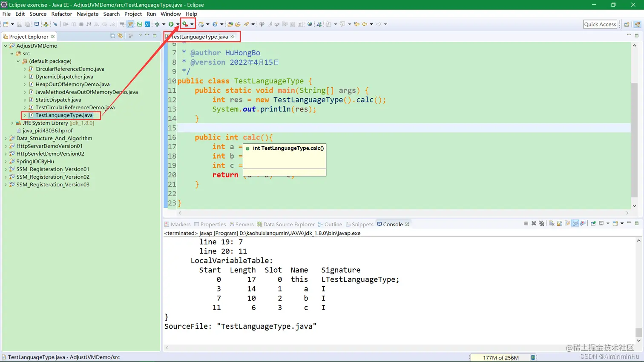The image size is (644, 362).
Task: Open the Source menu
Action: [38, 14]
